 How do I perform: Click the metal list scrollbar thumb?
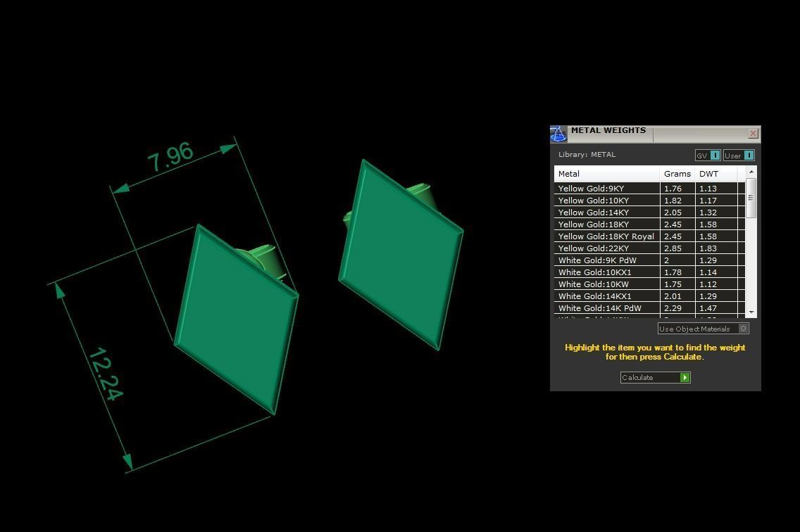[751, 198]
